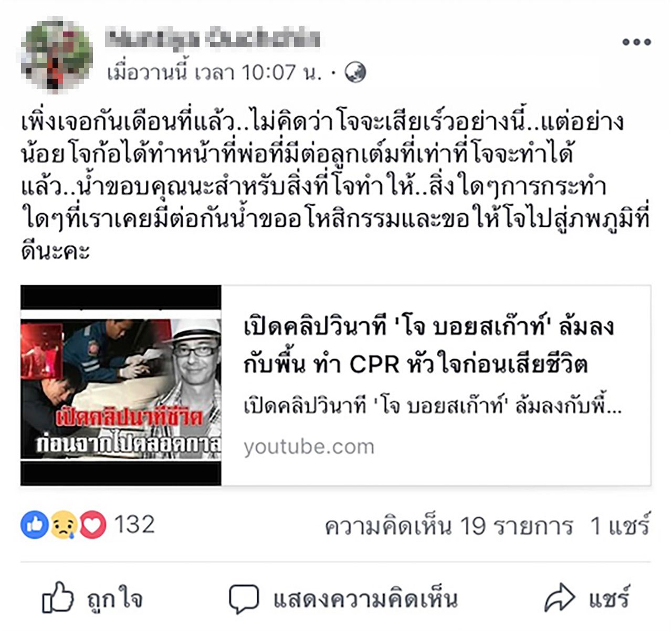Click the thumbs-up ถูกใจ icon

click(57, 597)
